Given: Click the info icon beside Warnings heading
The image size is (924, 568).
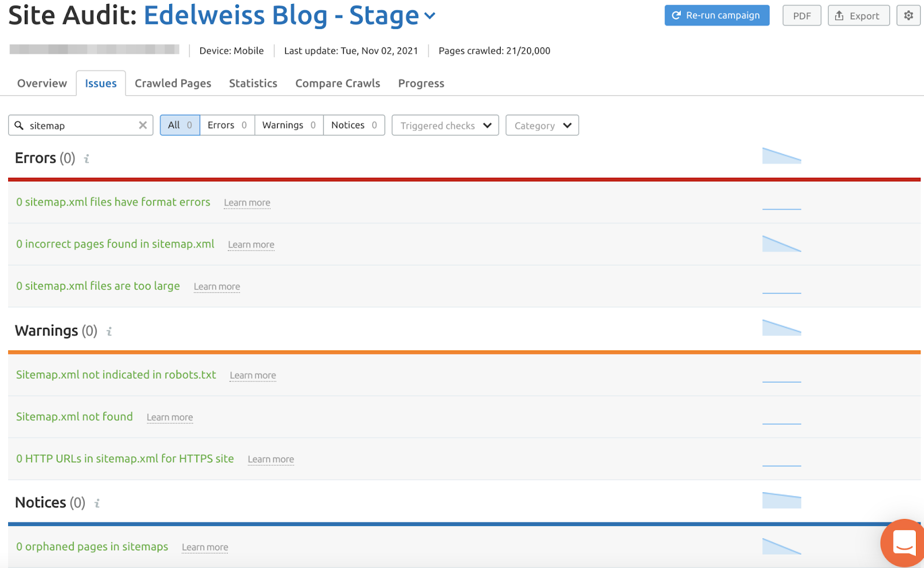Looking at the screenshot, I should (x=109, y=331).
